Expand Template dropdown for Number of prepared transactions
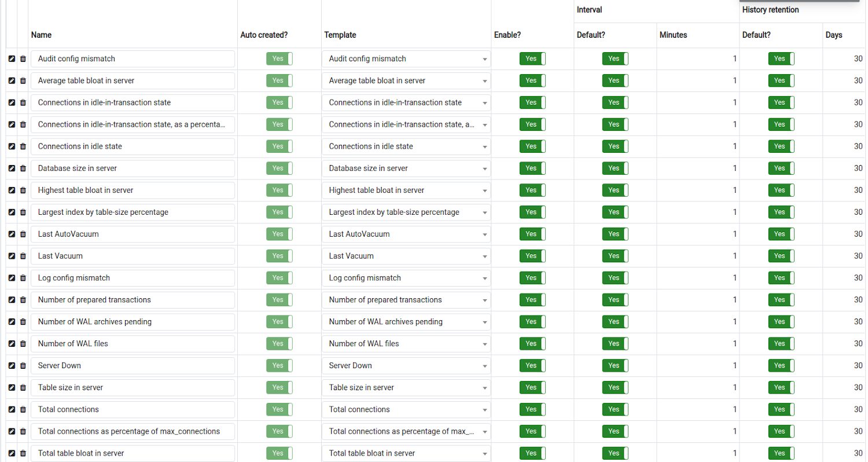The height and width of the screenshot is (462, 868). tap(406, 300)
